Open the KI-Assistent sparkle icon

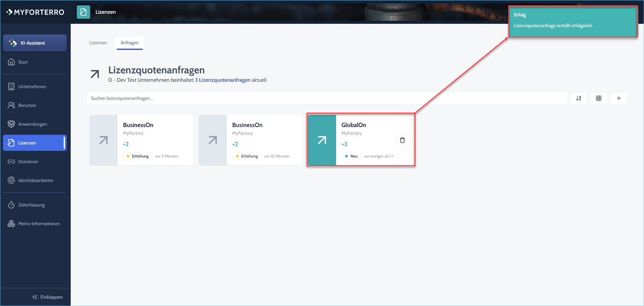[x=13, y=43]
